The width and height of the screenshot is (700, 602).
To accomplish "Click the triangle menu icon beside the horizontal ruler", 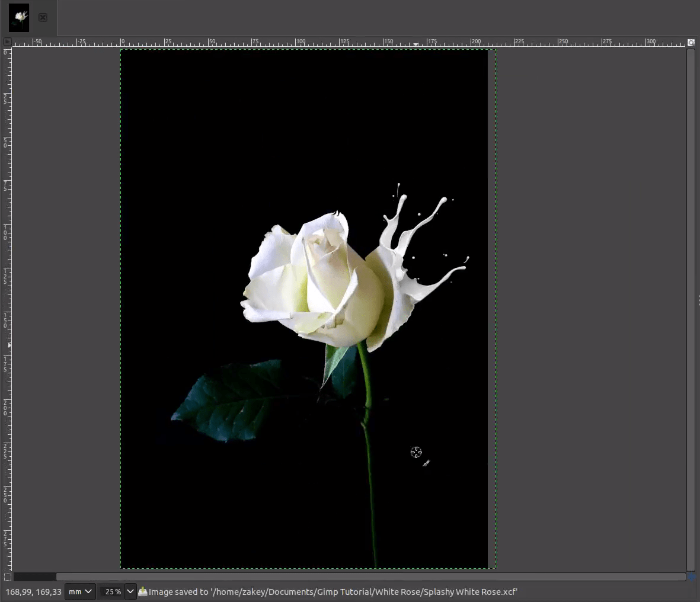I will point(7,41).
